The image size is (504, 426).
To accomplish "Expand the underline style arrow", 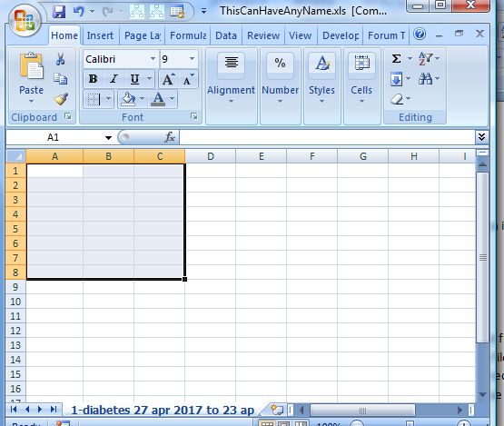I will click(150, 79).
